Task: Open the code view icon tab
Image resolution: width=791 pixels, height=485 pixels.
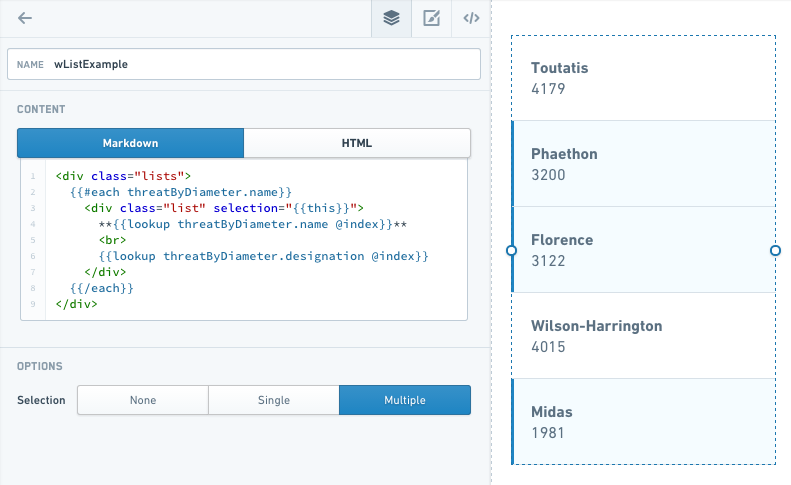Action: point(471,18)
